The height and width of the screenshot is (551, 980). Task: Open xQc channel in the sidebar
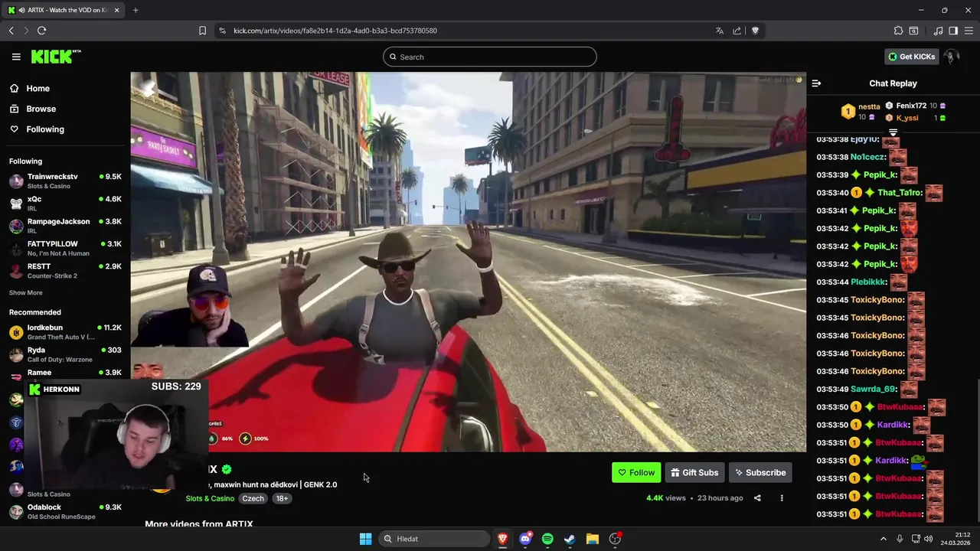pos(65,204)
